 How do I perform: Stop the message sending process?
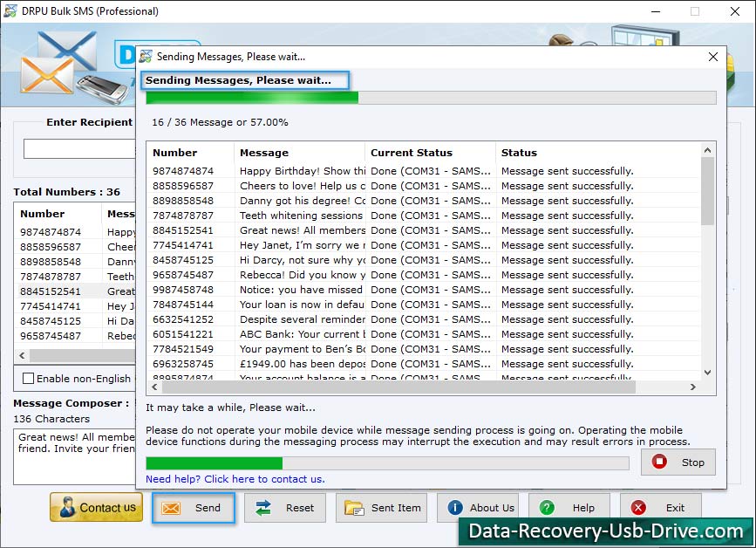coord(678,462)
